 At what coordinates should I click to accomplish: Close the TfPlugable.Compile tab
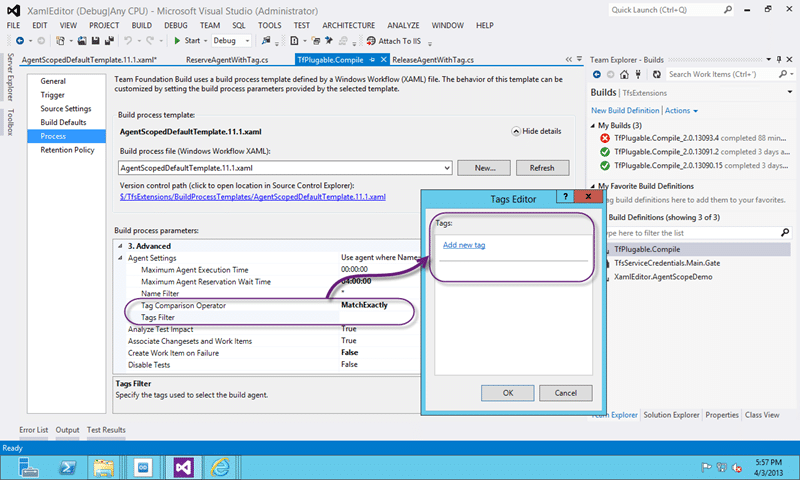click(x=384, y=60)
